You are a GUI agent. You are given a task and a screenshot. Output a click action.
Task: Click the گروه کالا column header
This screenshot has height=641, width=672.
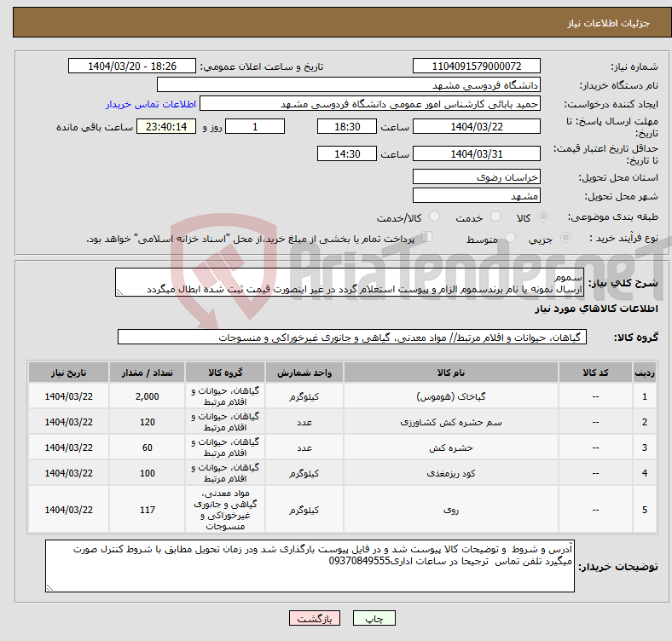pyautogui.click(x=225, y=372)
